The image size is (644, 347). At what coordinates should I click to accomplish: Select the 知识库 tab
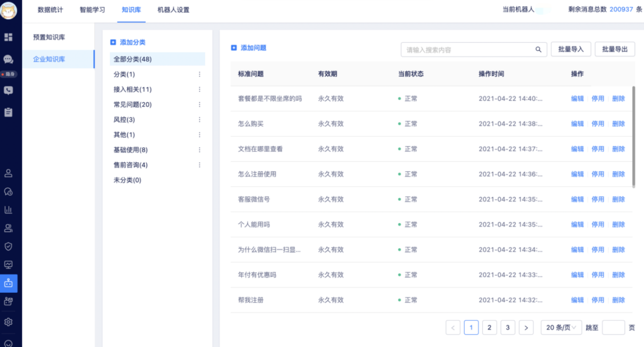131,10
